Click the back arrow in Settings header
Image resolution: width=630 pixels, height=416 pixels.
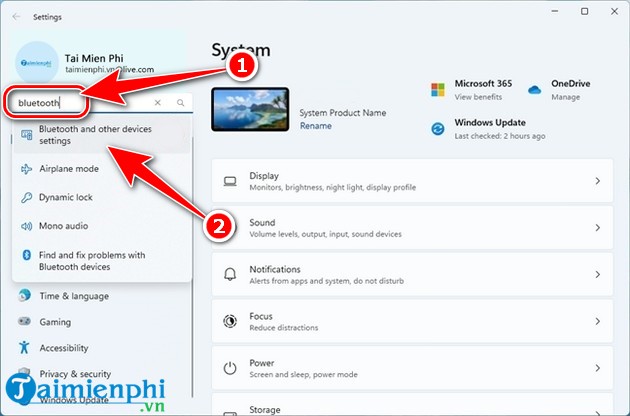coord(16,17)
